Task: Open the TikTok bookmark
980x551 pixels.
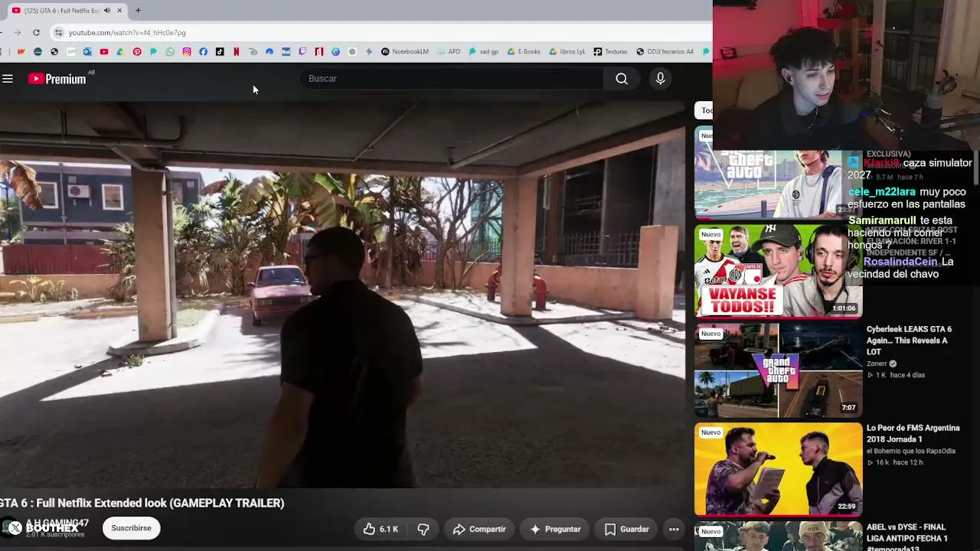Action: (x=220, y=51)
